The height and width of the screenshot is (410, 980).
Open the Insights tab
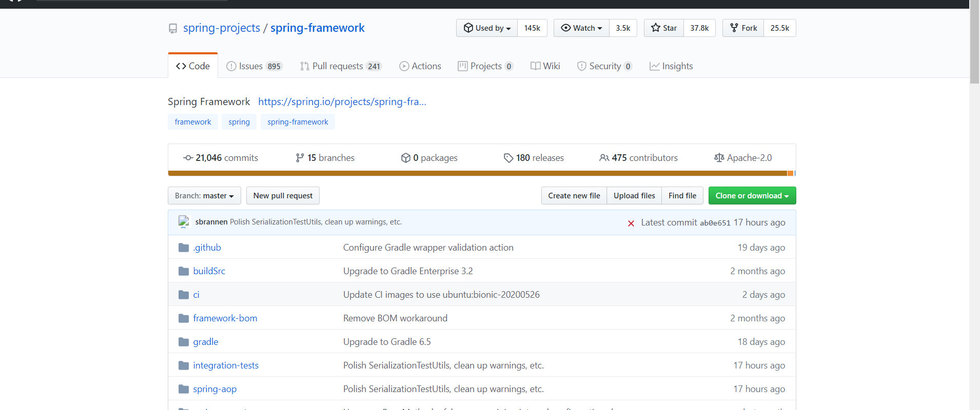tap(671, 66)
